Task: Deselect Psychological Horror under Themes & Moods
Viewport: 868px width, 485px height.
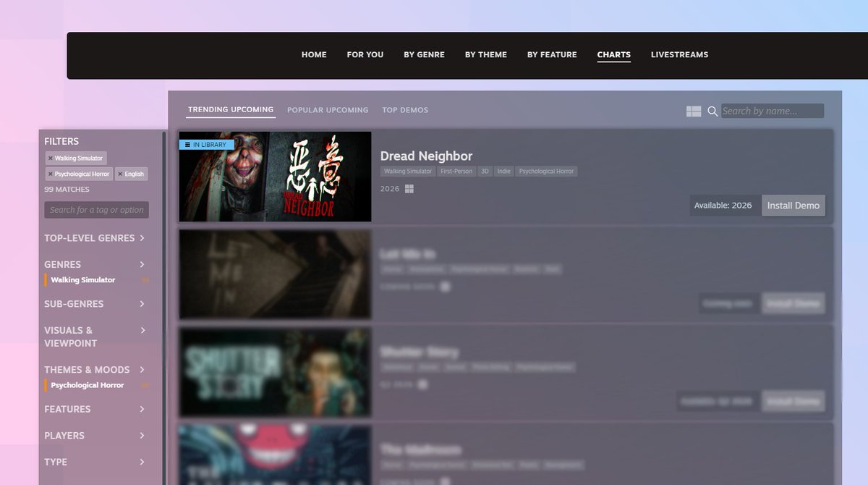Action: [88, 385]
